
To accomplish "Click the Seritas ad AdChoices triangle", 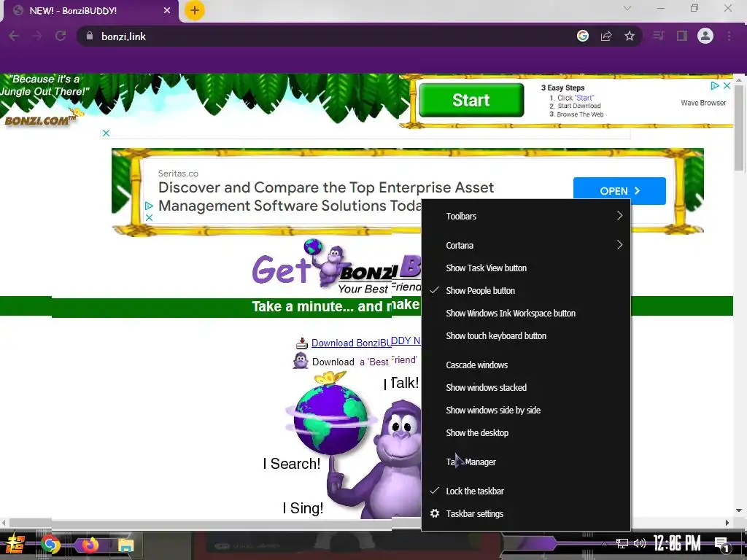I will coord(149,206).
